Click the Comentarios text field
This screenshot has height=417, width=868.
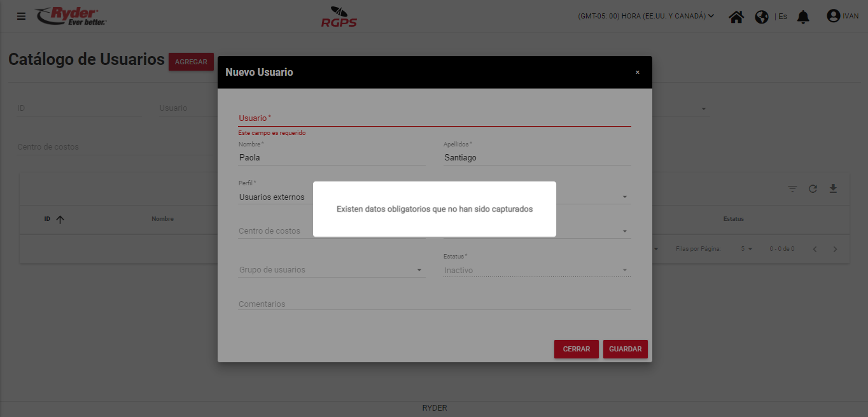(x=434, y=304)
